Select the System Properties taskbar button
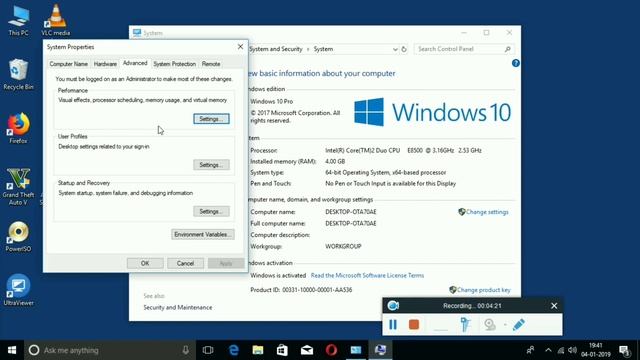This screenshot has height=360, width=640. point(380,350)
